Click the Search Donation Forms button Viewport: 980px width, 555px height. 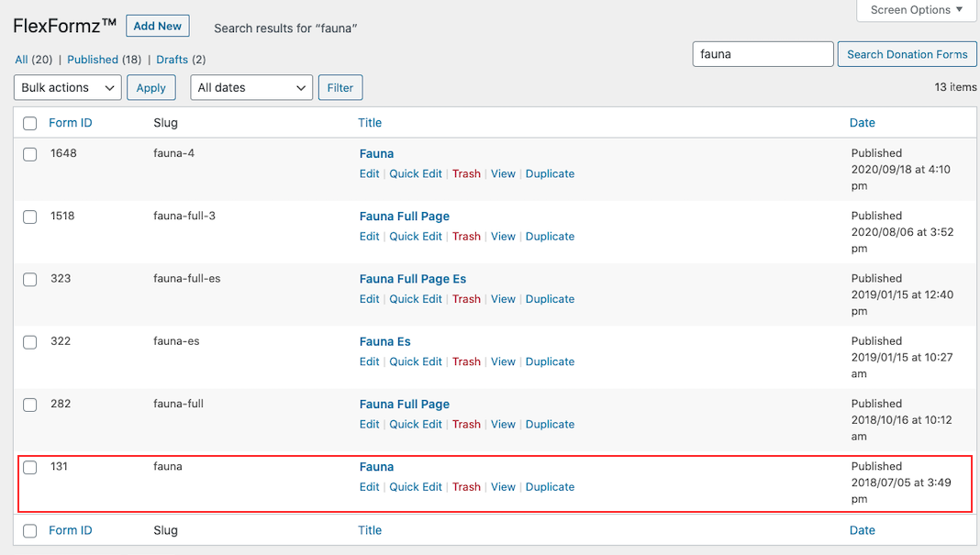907,54
